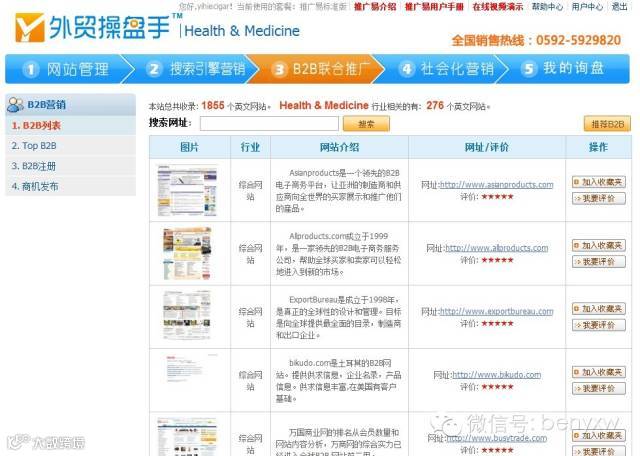Click the B2B营销 people icon
The width and height of the screenshot is (640, 456).
point(16,105)
